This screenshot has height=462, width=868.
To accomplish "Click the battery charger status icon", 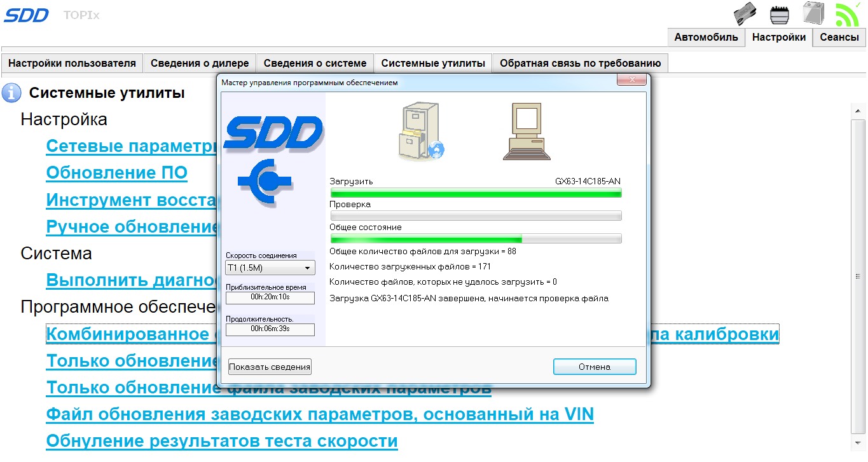I will (780, 14).
